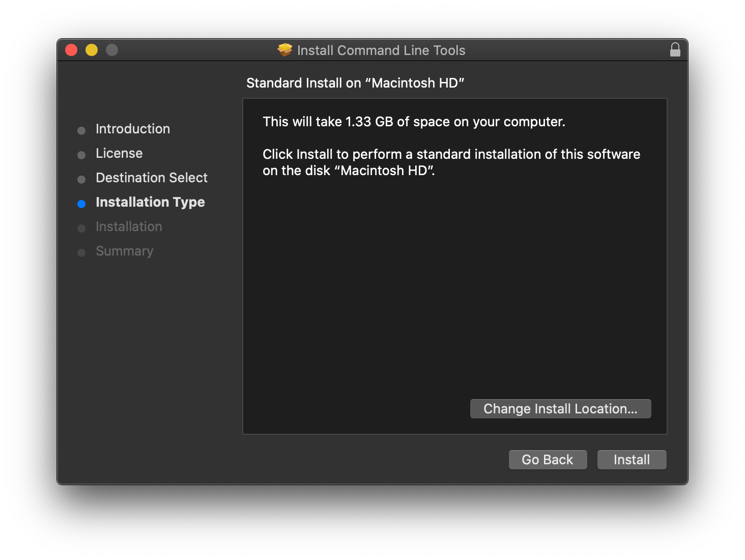Viewport: 745px width, 560px height.
Task: Click the yellow minimize button
Action: click(x=91, y=50)
